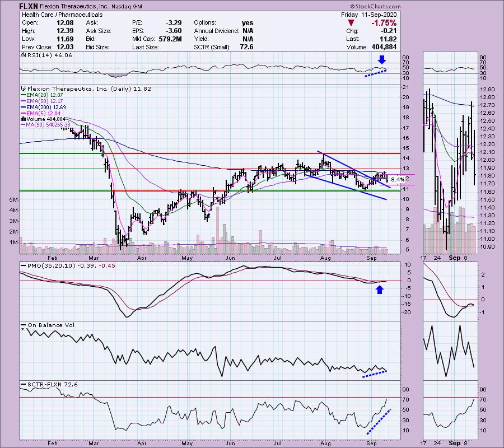Image resolution: width=504 pixels, height=448 pixels.
Task: Click the Options value yes
Action: coord(248,23)
